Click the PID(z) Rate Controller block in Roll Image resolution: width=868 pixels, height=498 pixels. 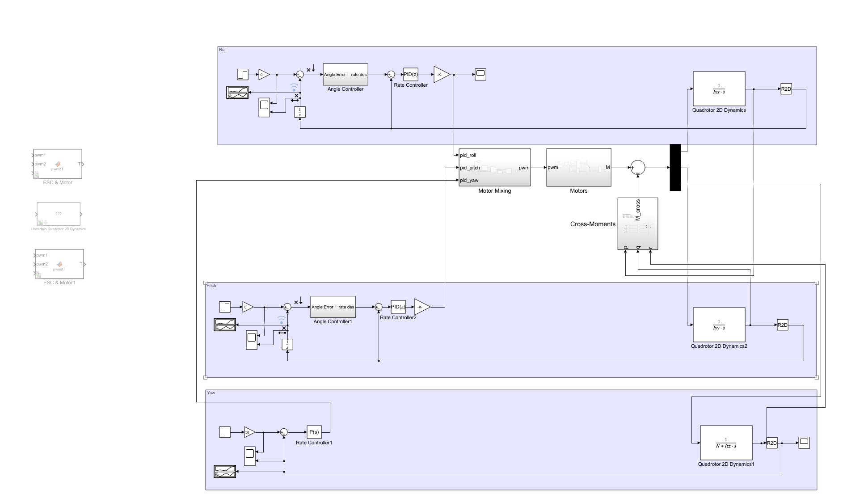pos(410,75)
